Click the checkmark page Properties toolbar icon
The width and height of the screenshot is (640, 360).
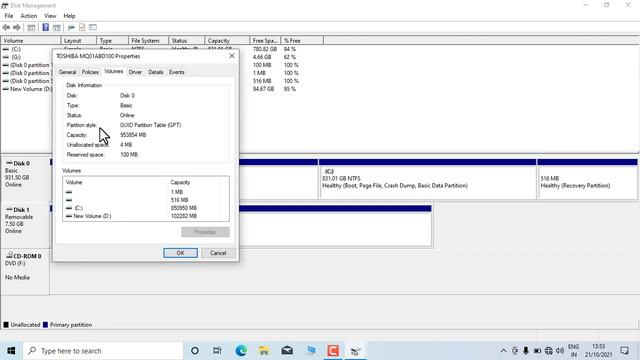click(82, 27)
